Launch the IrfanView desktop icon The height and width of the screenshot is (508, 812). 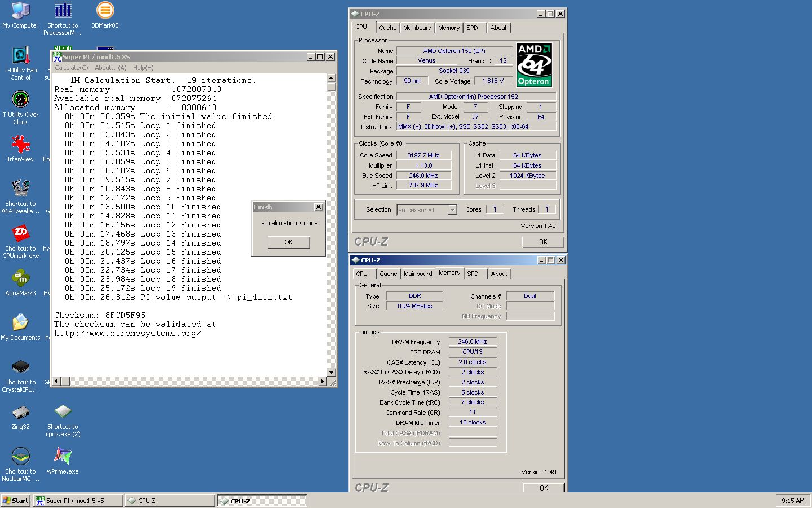pos(20,148)
